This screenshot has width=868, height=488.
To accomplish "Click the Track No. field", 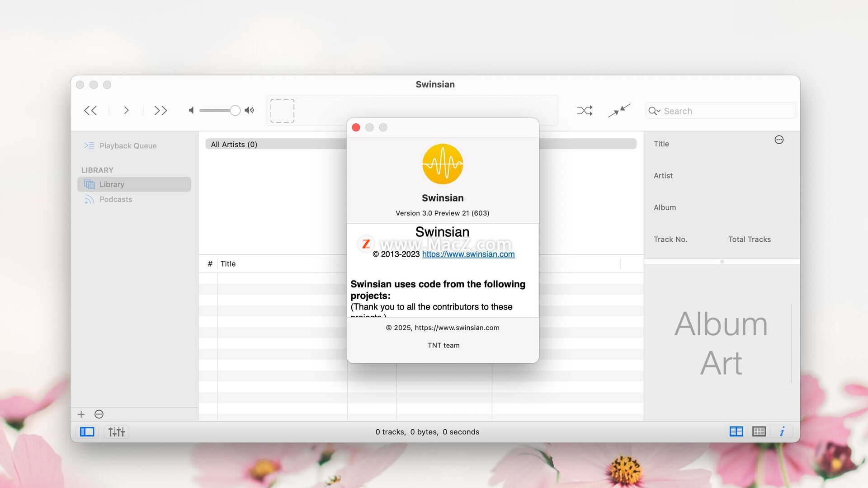I will 670,239.
